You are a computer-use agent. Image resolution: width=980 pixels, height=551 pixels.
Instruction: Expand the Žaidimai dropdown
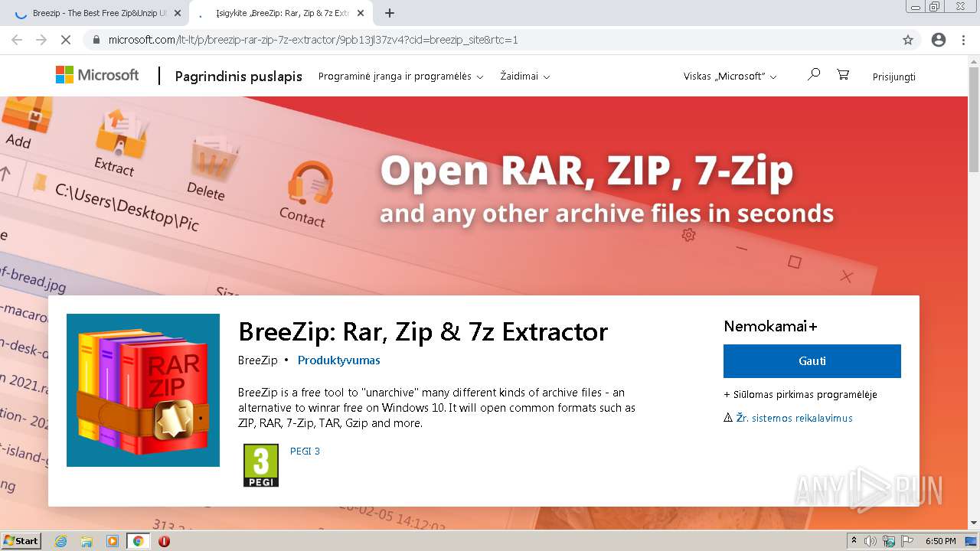[525, 77]
